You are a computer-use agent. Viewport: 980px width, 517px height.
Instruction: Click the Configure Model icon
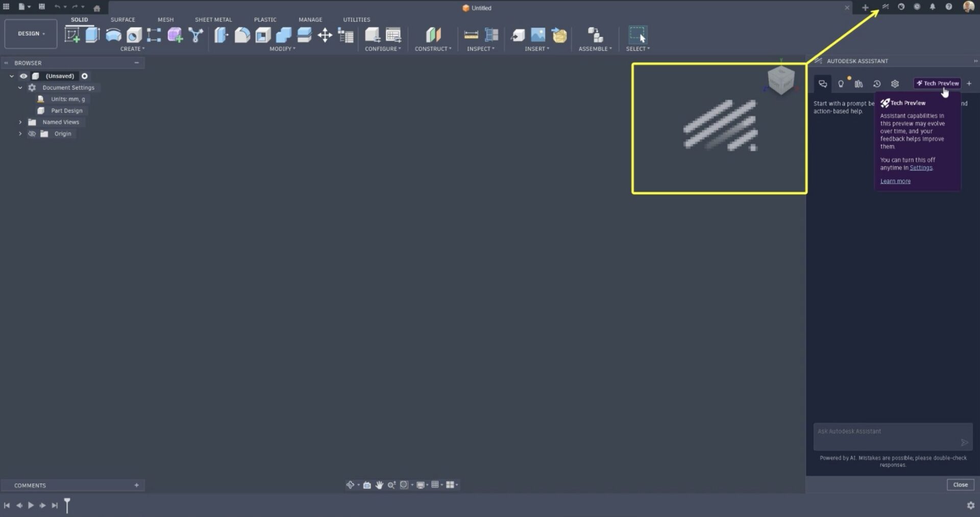[372, 35]
